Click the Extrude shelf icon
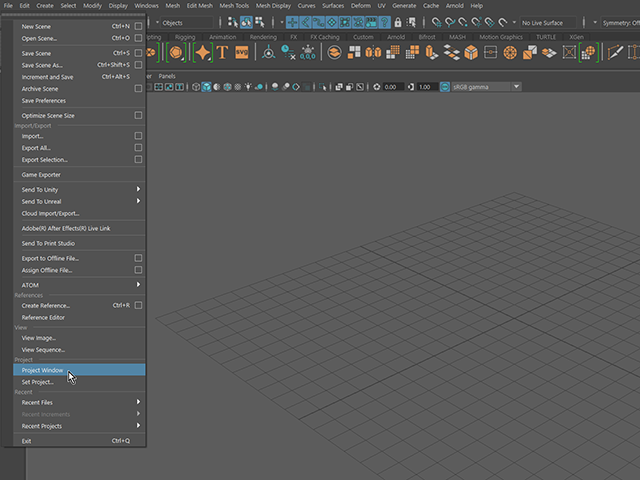Image resolution: width=640 pixels, height=480 pixels. [x=432, y=53]
